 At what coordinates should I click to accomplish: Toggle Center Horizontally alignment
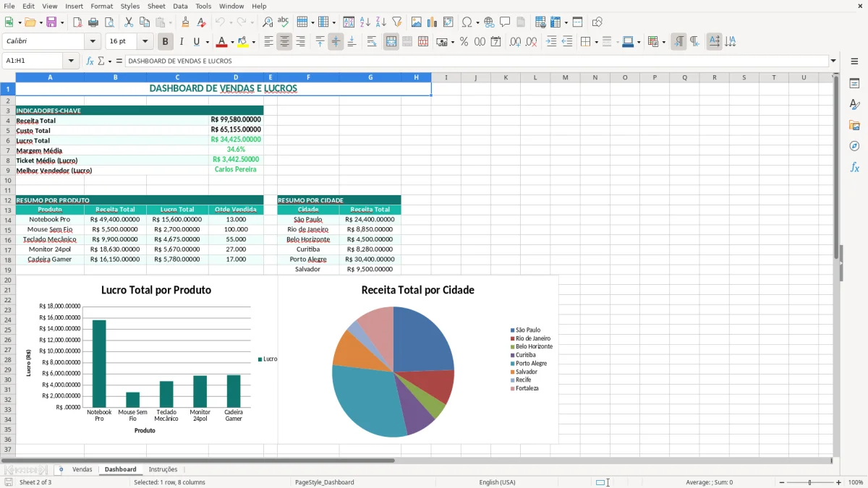click(284, 42)
